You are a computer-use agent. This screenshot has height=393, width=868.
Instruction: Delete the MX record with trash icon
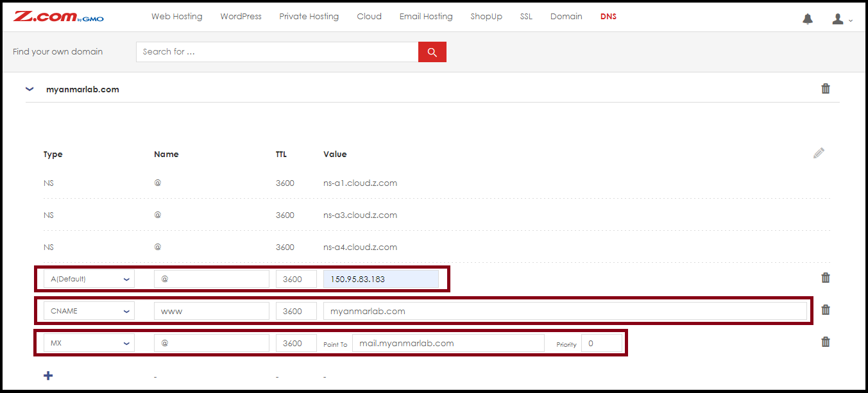(826, 342)
